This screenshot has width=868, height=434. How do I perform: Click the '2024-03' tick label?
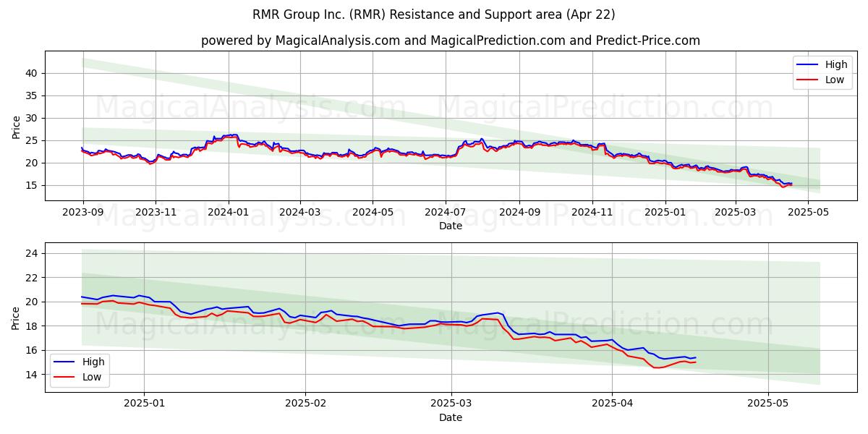299,211
